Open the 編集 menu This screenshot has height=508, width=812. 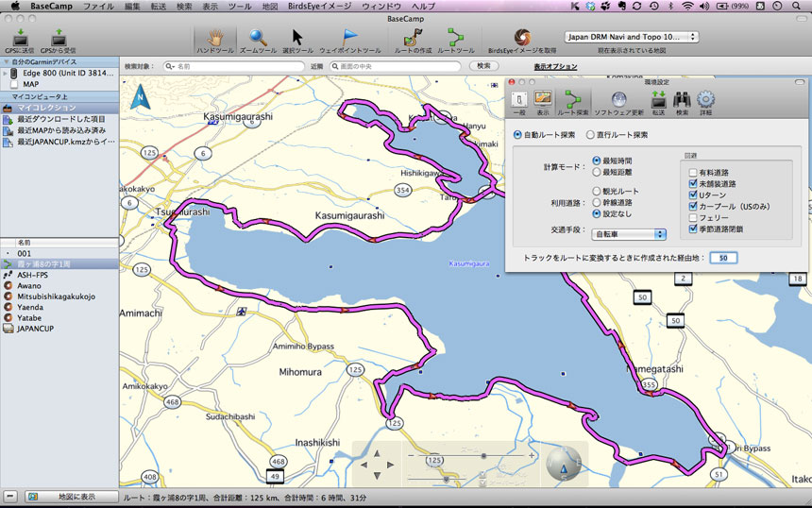click(x=132, y=7)
